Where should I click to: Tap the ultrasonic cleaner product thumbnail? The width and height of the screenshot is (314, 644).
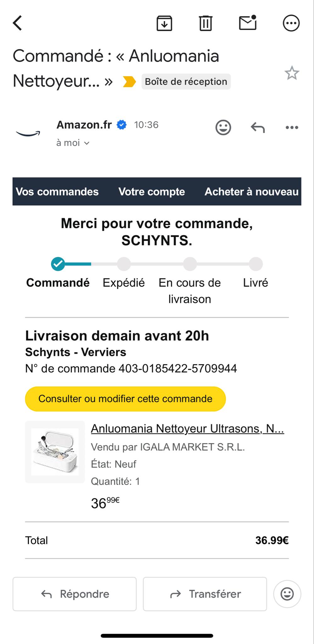[x=55, y=452]
